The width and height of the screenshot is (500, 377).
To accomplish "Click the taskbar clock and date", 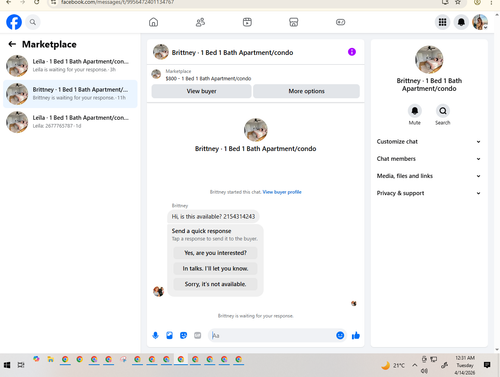I will [x=465, y=365].
